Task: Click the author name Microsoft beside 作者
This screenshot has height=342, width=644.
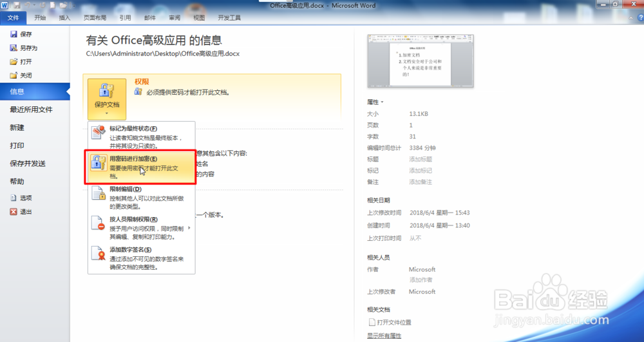Action: (422, 269)
